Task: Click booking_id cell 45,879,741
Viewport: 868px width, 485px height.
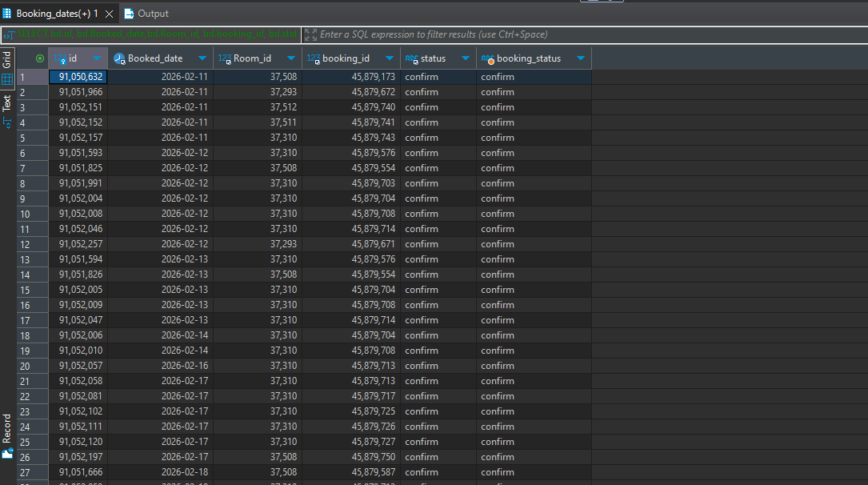Action: pos(351,122)
